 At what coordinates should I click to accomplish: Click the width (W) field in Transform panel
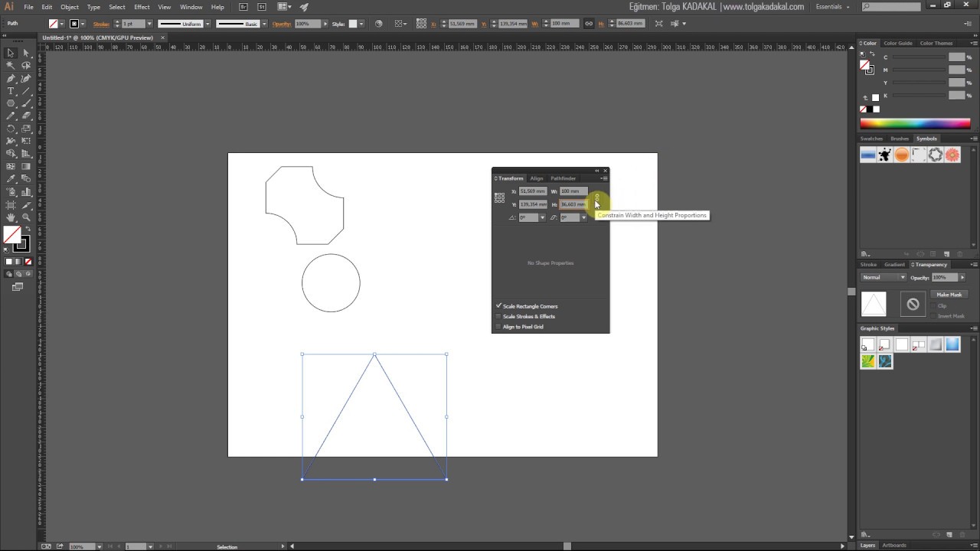pyautogui.click(x=573, y=191)
